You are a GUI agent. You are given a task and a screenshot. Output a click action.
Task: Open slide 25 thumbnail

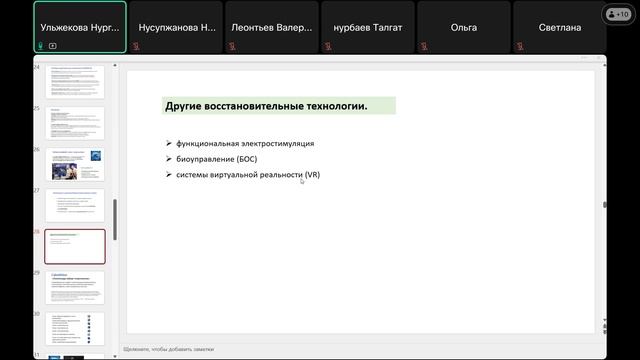75,123
